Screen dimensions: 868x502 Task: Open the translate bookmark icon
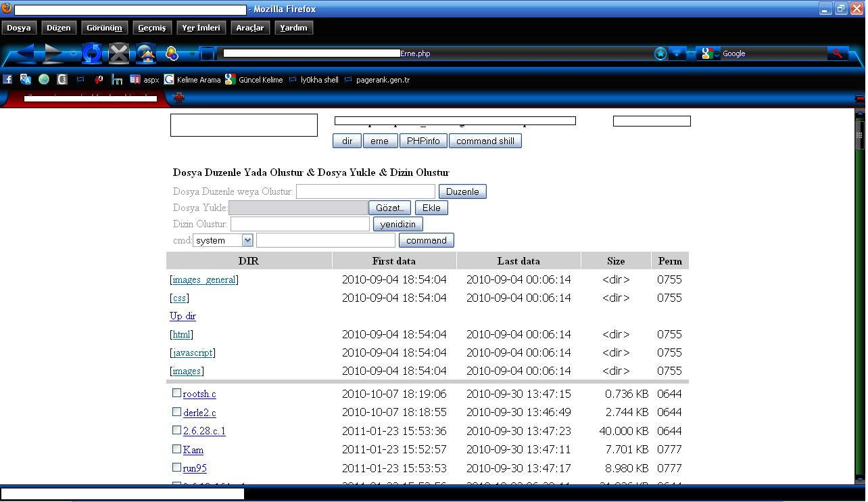(26, 79)
